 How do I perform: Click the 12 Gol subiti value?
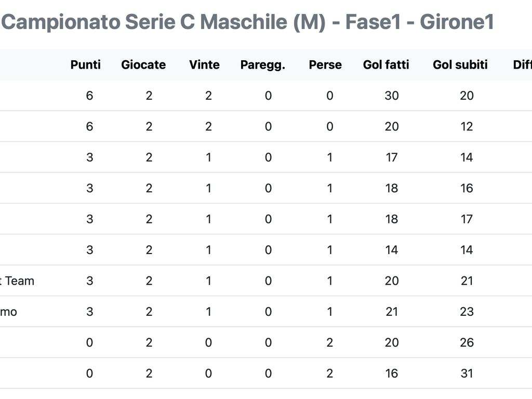pyautogui.click(x=467, y=127)
